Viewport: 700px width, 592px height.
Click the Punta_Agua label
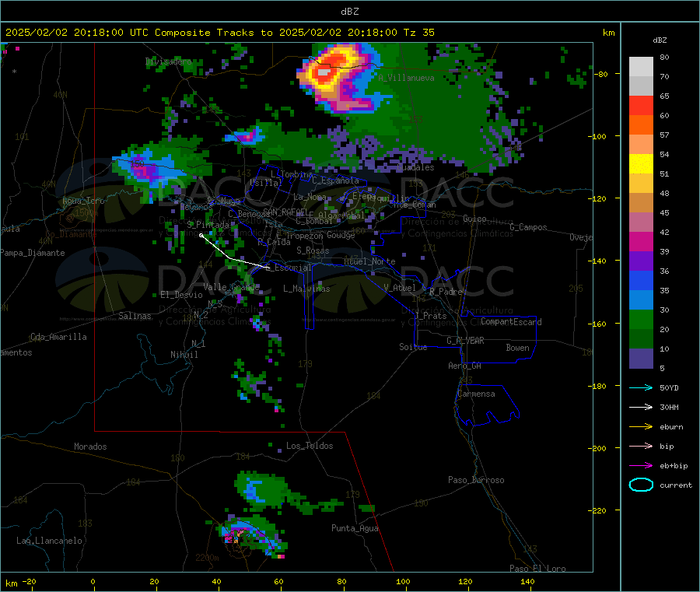click(355, 528)
